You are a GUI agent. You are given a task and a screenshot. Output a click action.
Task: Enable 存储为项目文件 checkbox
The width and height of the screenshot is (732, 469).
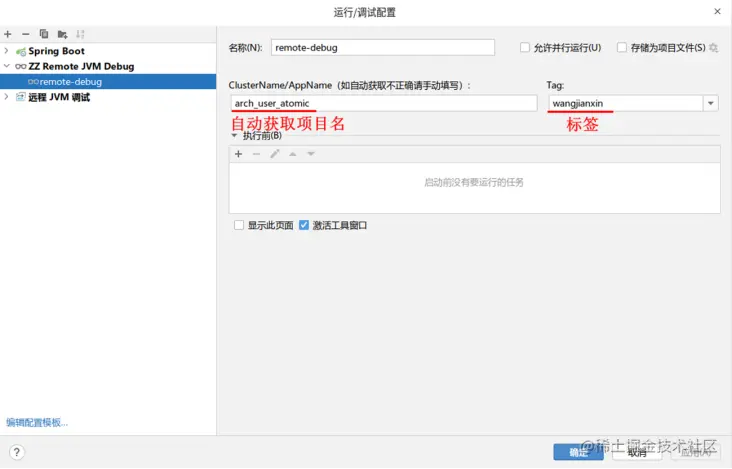point(622,48)
